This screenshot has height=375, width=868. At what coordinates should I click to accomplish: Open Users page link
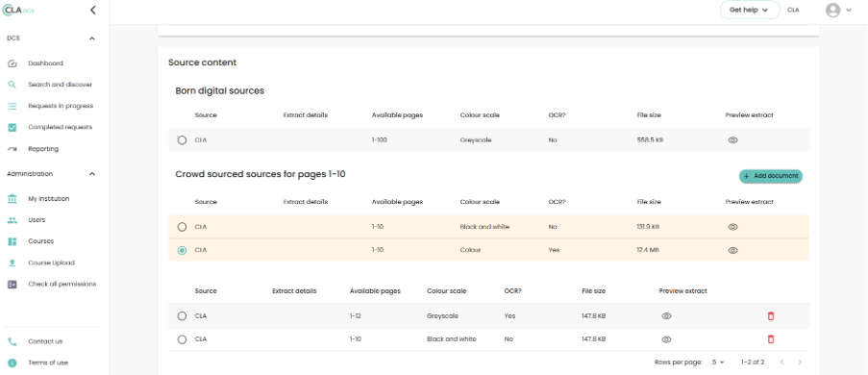point(37,220)
